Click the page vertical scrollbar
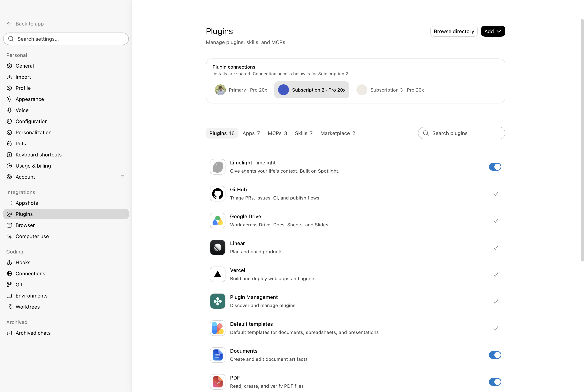This screenshot has width=585, height=392. tap(582, 140)
